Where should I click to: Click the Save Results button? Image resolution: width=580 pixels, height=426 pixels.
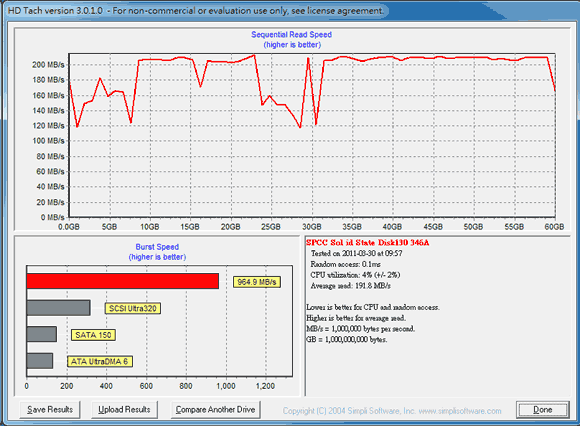click(50, 409)
